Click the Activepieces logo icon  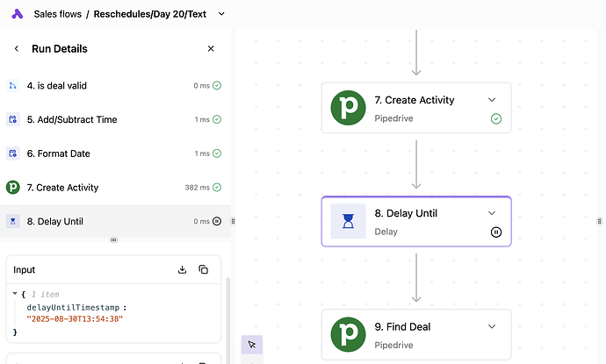[16, 14]
